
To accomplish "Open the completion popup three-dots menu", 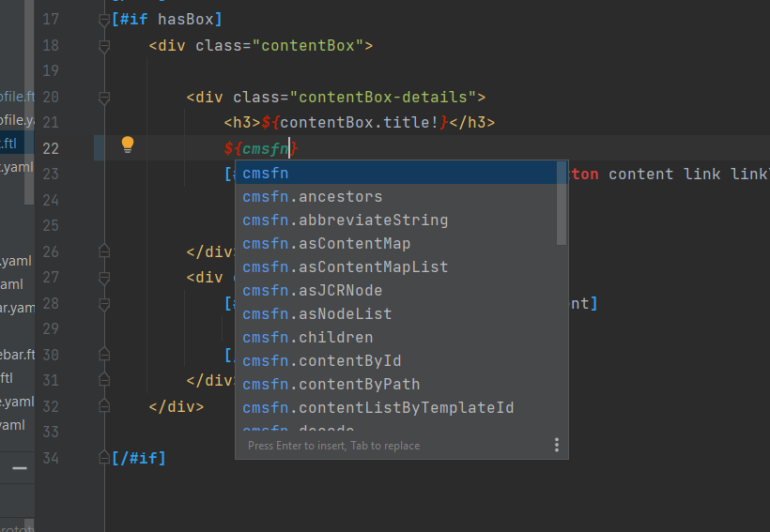I will click(556, 445).
